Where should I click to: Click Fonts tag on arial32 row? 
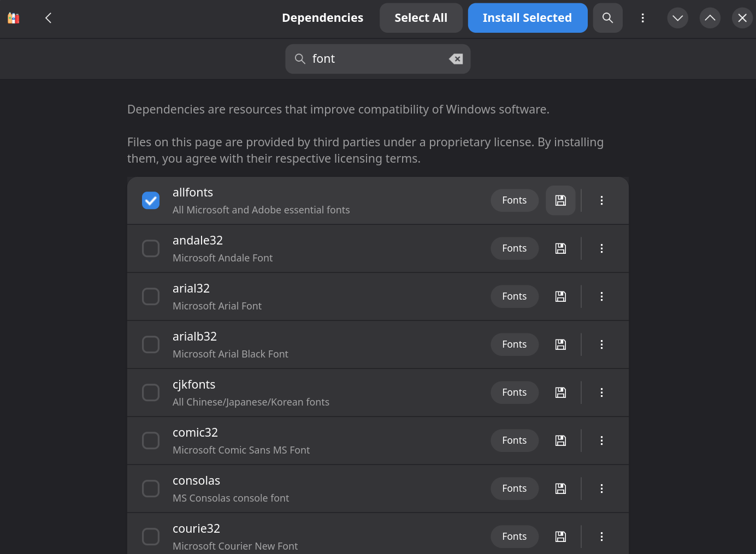[515, 296]
